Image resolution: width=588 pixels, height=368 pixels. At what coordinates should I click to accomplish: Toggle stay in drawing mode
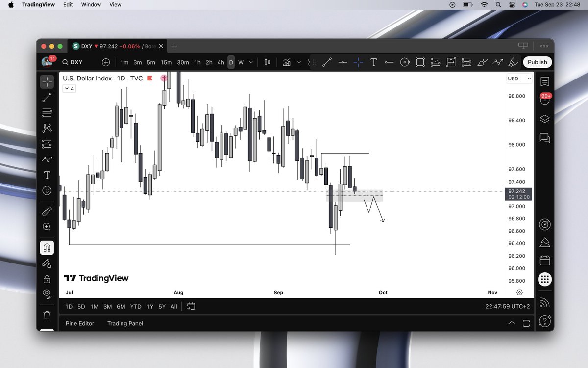point(47,263)
